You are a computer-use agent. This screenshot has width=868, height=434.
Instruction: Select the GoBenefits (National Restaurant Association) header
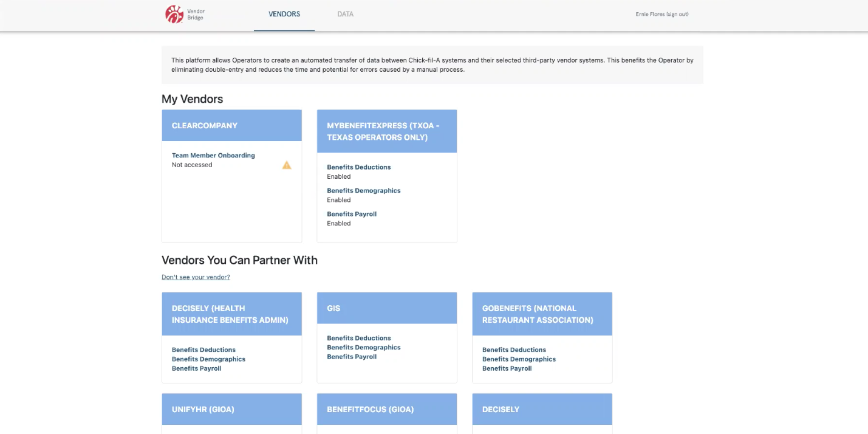click(x=542, y=314)
